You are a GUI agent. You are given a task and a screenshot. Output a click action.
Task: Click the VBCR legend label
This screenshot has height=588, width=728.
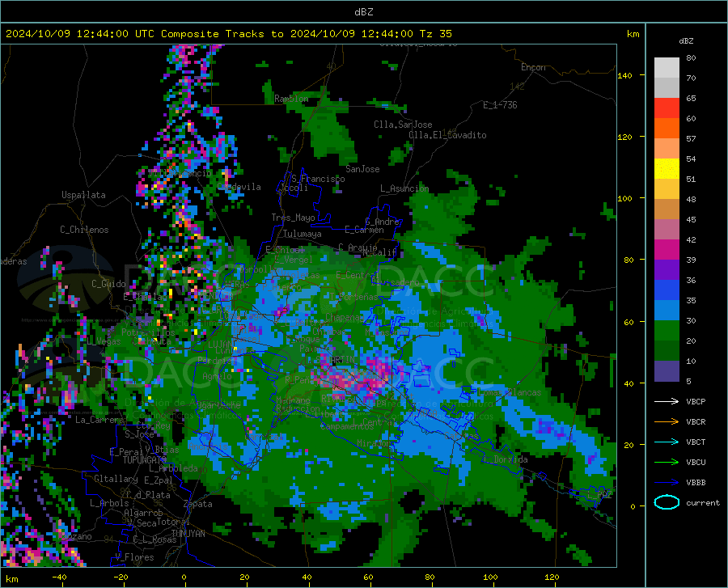click(696, 422)
